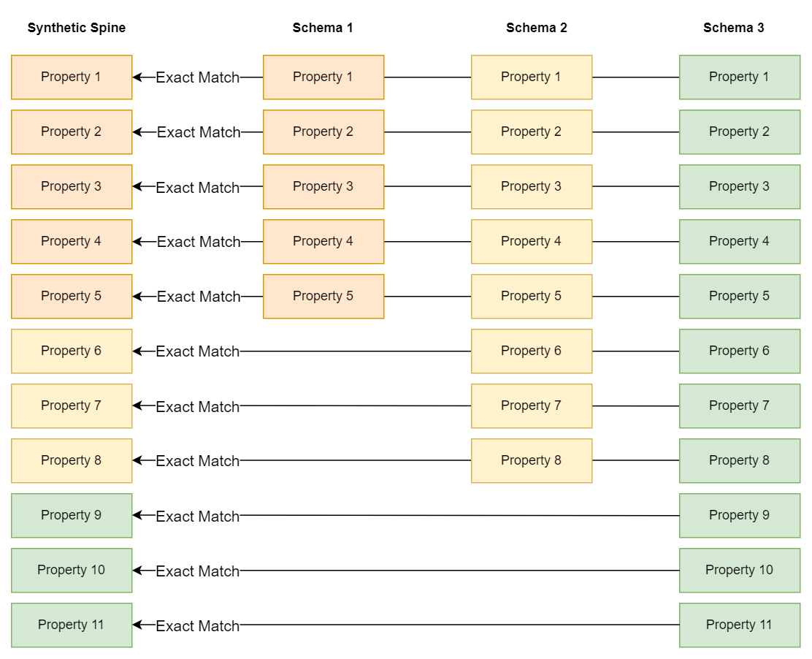812x659 pixels.
Task: Select Property 2 box under Schema 2
Action: point(532,132)
